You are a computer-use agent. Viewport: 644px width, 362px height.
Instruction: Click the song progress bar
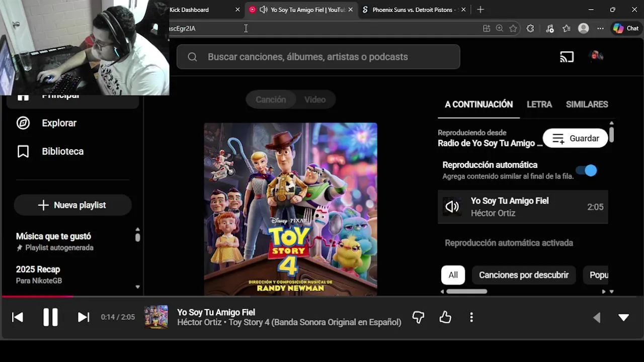click(x=322, y=297)
